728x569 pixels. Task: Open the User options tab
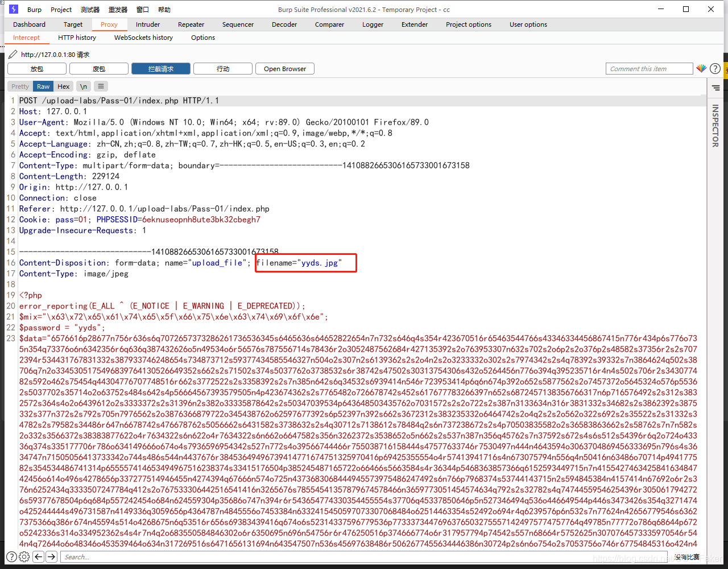(x=528, y=24)
